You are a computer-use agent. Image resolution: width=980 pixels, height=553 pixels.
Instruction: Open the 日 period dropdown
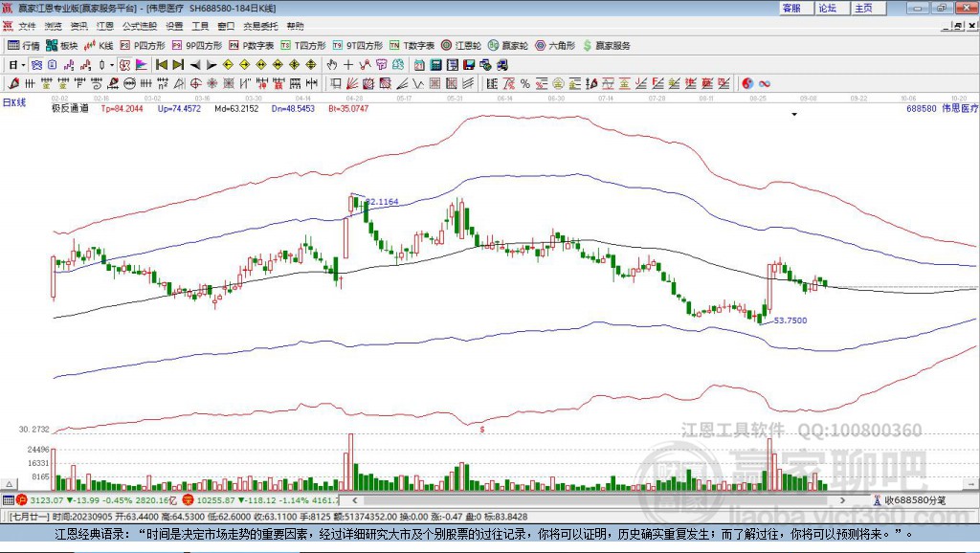click(17, 65)
